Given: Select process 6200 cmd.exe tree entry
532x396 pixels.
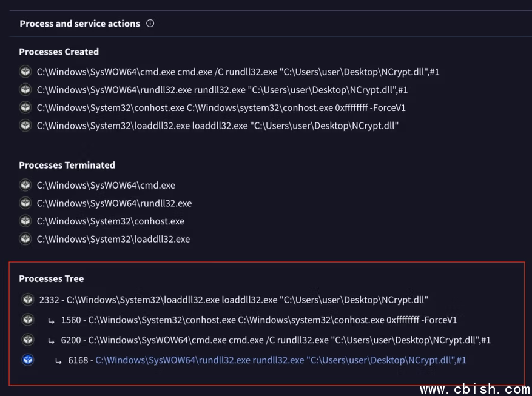Looking at the screenshot, I should click(275, 340).
